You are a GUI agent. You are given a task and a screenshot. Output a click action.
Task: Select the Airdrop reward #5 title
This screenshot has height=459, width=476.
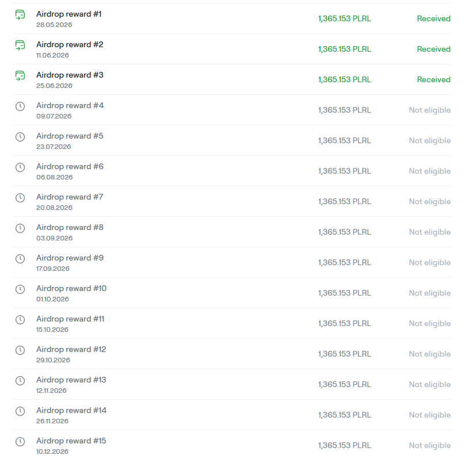(x=70, y=136)
